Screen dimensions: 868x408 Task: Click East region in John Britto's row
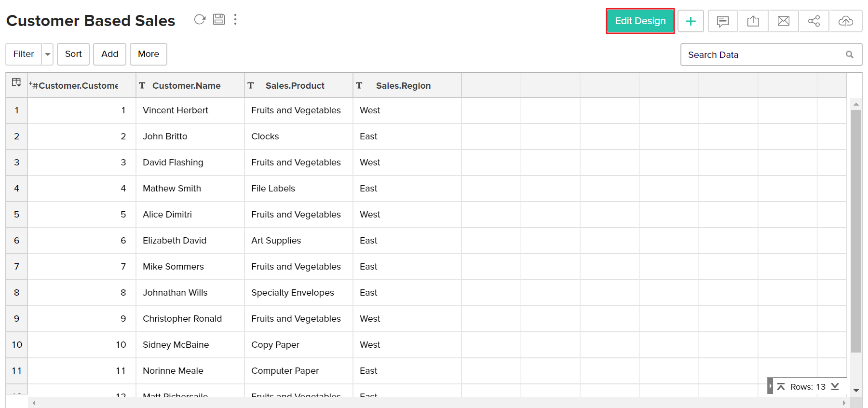click(x=407, y=136)
